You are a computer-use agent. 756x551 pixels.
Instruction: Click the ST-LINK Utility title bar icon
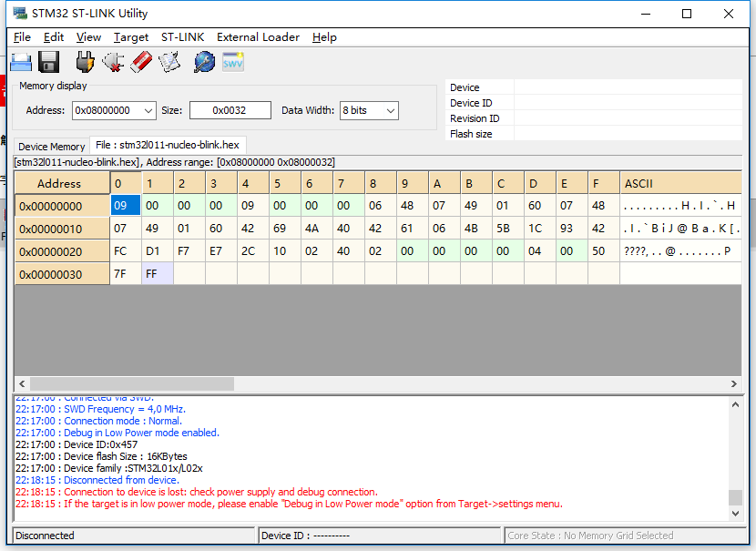(20, 13)
